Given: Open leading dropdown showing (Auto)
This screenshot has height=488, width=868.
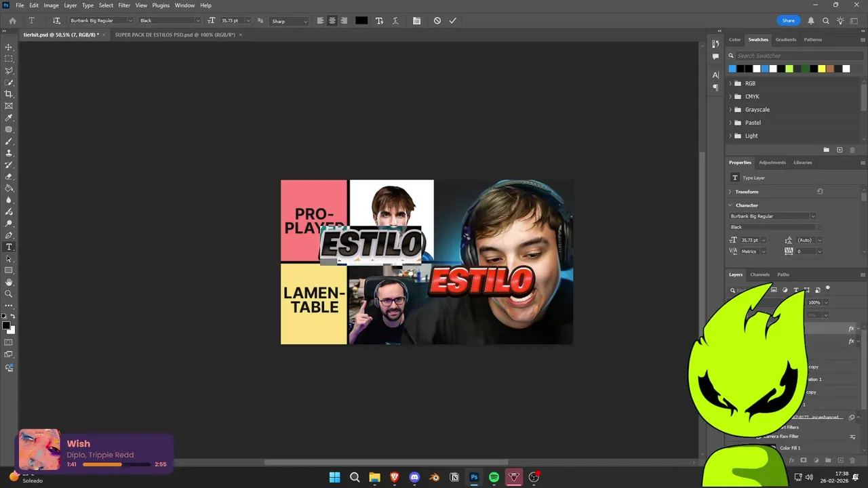Looking at the screenshot, I should click(819, 240).
